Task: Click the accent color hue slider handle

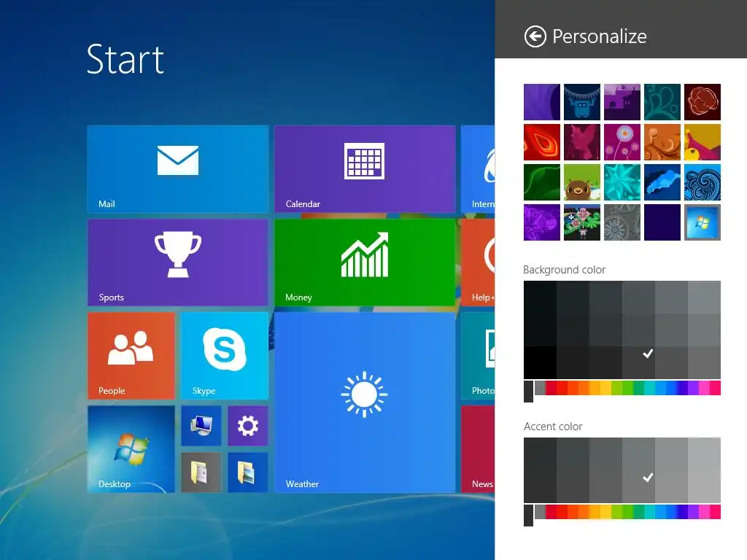Action: pos(528,516)
